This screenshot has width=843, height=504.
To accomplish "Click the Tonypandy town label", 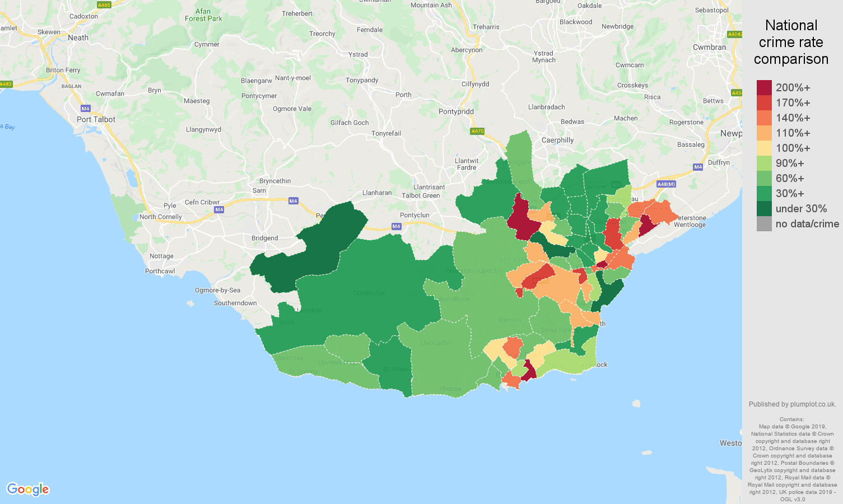I will (362, 80).
